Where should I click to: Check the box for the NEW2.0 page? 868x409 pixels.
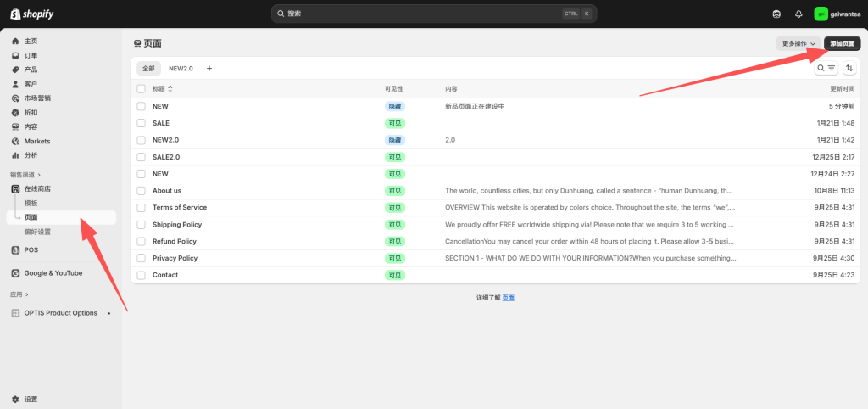(x=142, y=140)
